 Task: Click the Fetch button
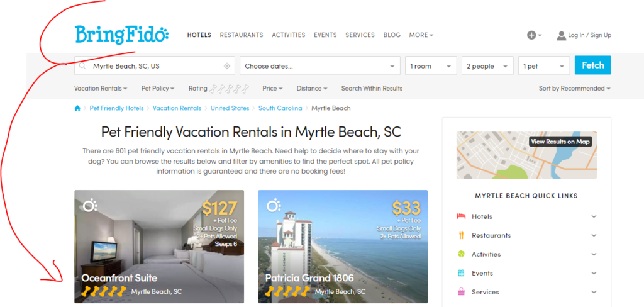[x=592, y=65]
